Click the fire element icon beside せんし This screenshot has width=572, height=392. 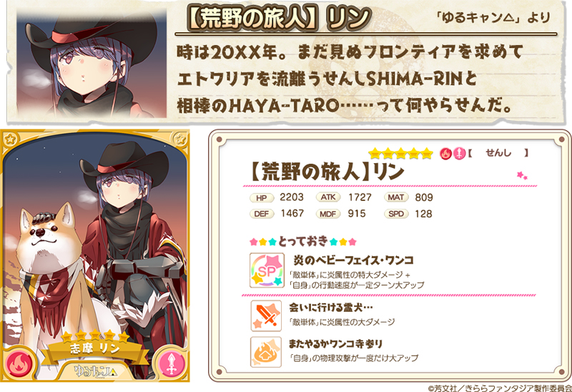445,154
